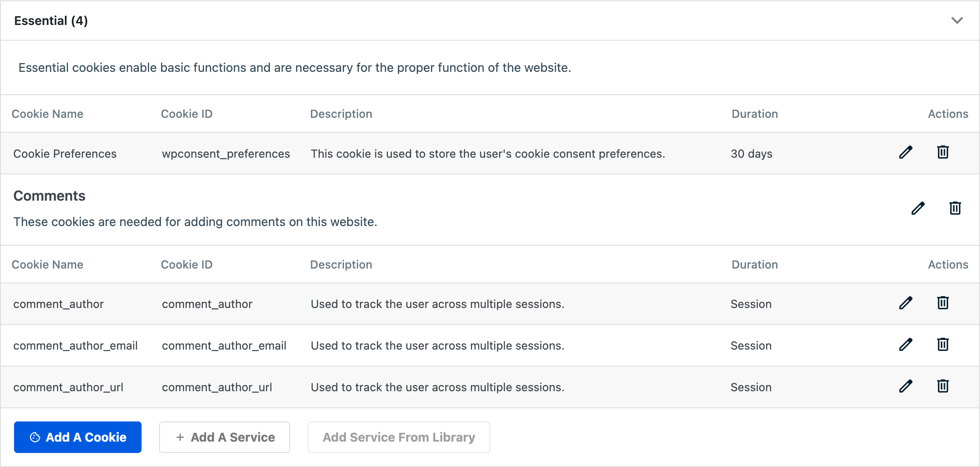This screenshot has height=467, width=980.
Task: Delete the comment_author_url cookie
Action: pyautogui.click(x=942, y=386)
